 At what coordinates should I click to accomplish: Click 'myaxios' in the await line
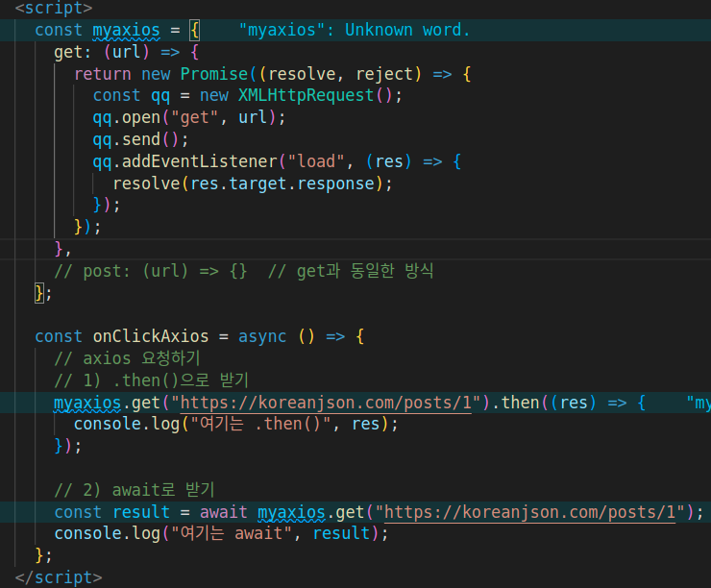[291, 513]
